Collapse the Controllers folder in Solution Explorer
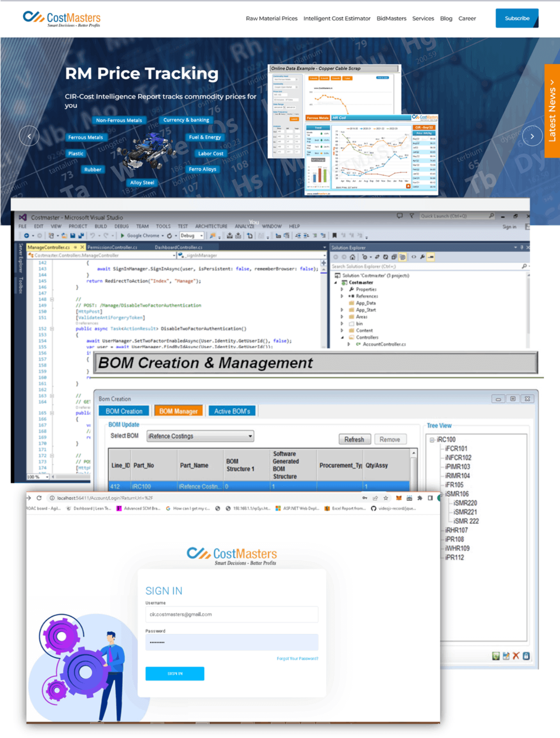The height and width of the screenshot is (738, 560). 342,337
